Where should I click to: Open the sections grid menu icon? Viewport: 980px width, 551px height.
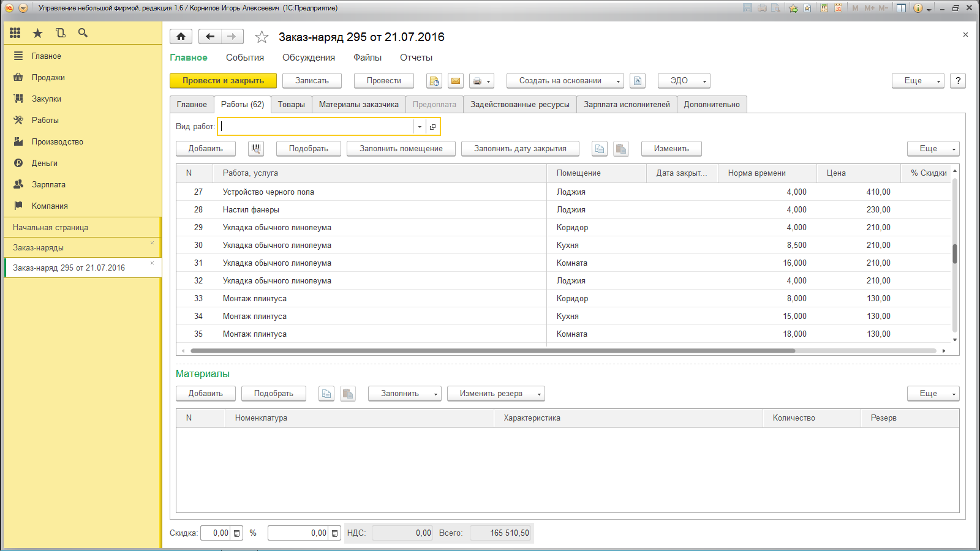tap(15, 33)
